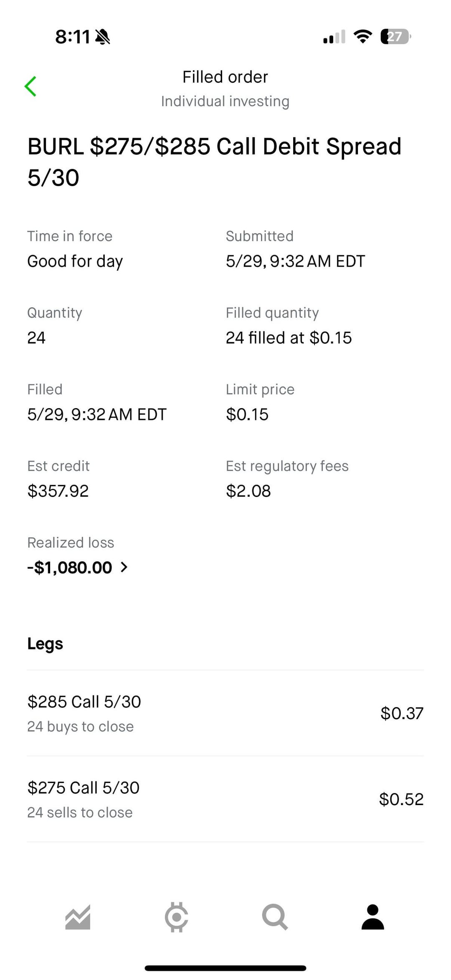Tap the BURL Call Debit Spread title
451x980 pixels.
click(x=214, y=162)
